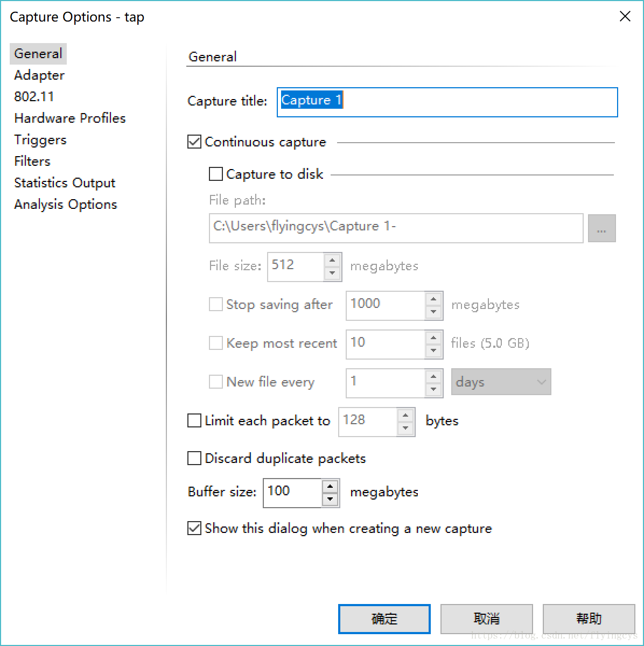Click the New file every value field
644x646 pixels.
[x=386, y=383]
